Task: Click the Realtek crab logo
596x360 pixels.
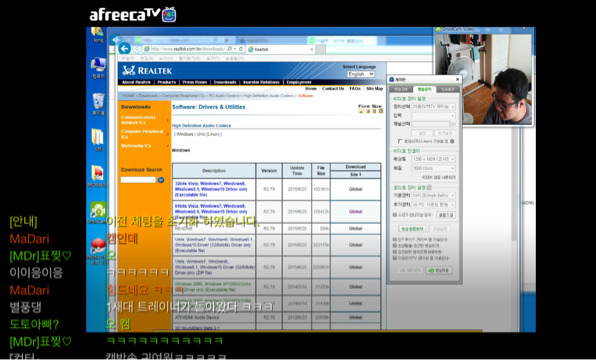Action: click(129, 70)
